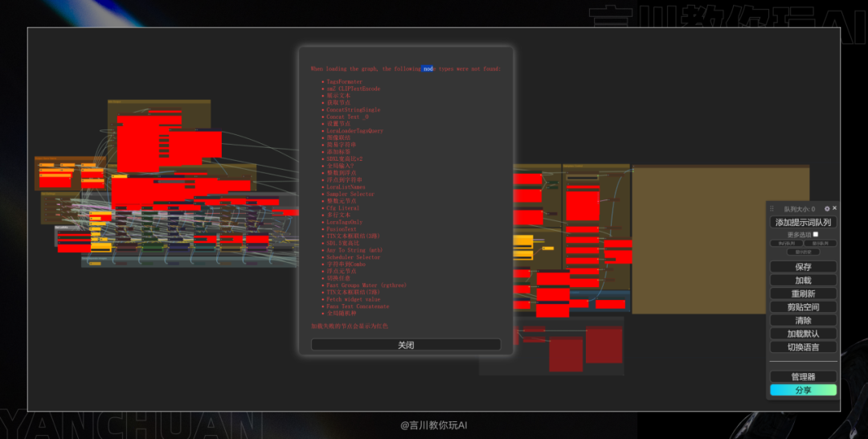Tick the 更多选项 checkbox
Screen dimensions: 868x439
pos(816,234)
